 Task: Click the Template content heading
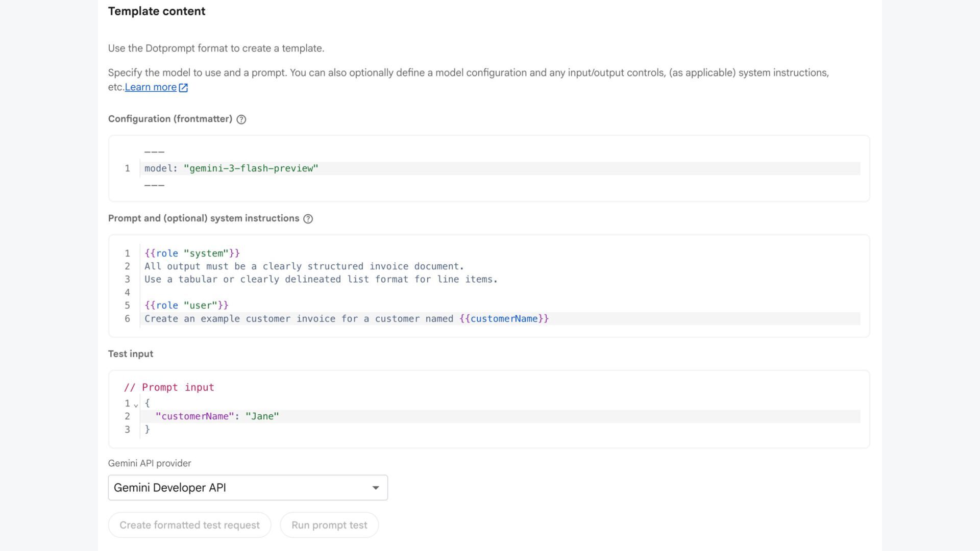[x=157, y=11]
